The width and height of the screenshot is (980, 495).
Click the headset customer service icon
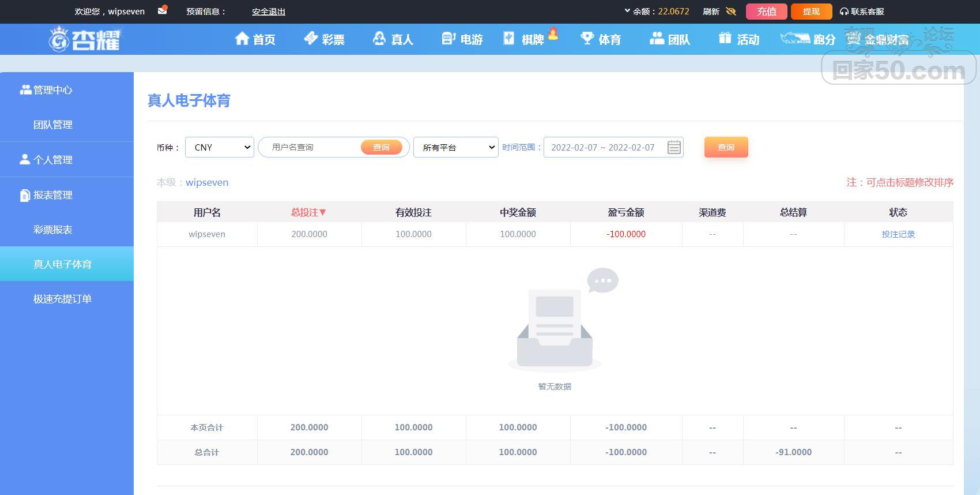pyautogui.click(x=844, y=12)
